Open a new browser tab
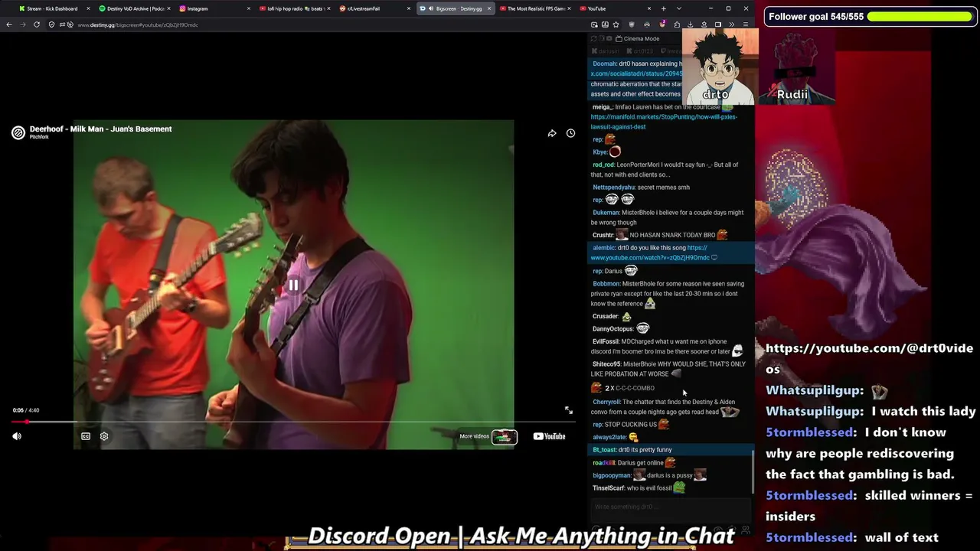This screenshot has width=980, height=551. coord(664,8)
